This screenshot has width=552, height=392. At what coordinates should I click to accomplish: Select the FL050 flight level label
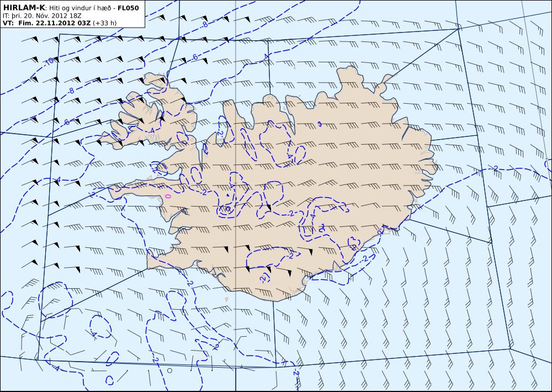tap(128, 8)
